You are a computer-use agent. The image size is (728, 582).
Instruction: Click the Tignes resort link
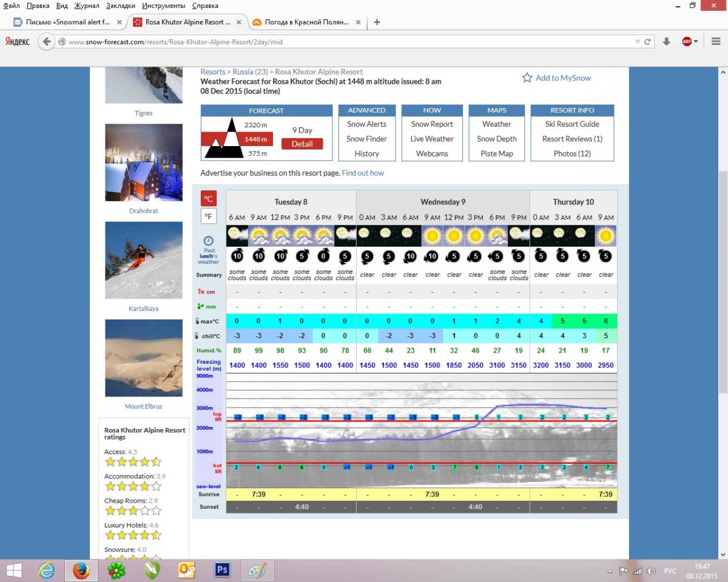(x=144, y=113)
